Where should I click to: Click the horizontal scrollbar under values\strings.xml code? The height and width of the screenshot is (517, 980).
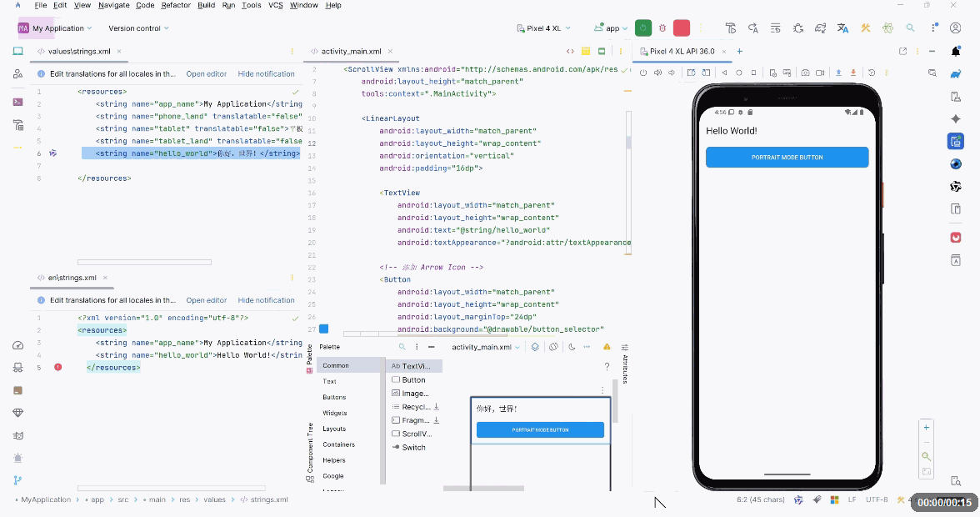click(x=144, y=262)
